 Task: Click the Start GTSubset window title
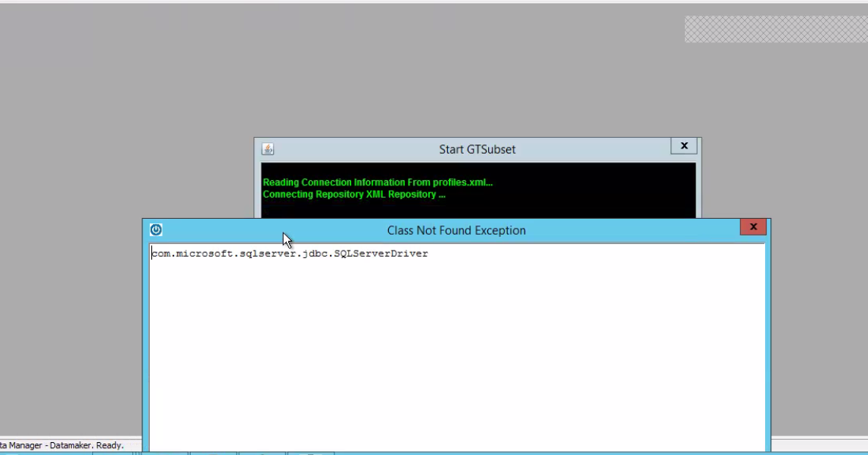coord(478,149)
